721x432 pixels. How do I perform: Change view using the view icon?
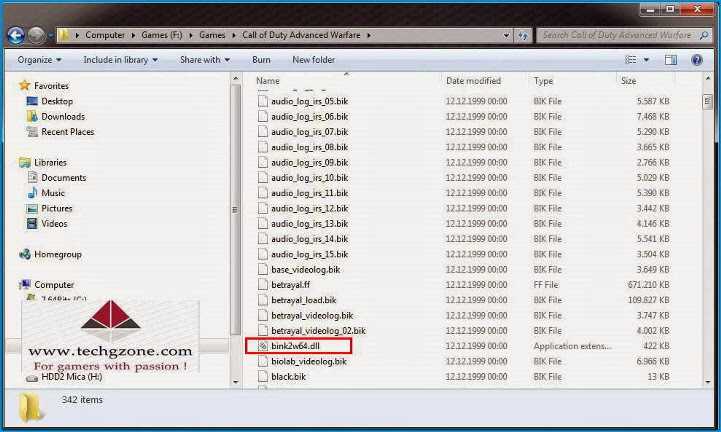[x=631, y=60]
